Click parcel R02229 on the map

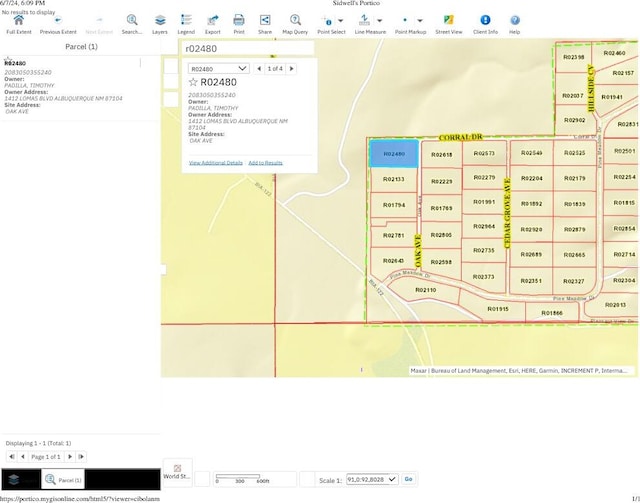point(441,181)
